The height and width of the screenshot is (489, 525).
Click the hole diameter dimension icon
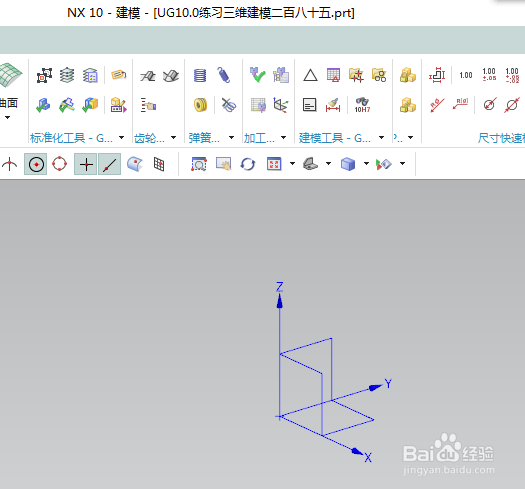(512, 105)
